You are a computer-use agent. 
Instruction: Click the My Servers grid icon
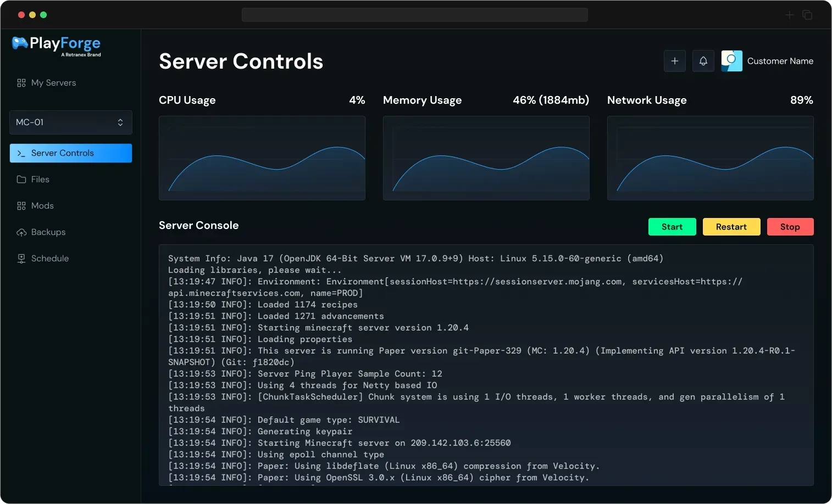point(21,83)
